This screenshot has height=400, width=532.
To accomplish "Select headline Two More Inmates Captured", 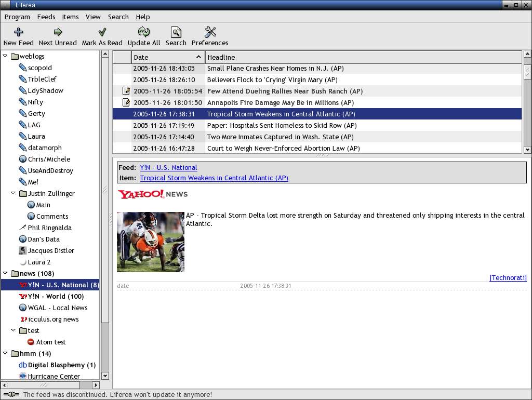I will click(x=280, y=137).
